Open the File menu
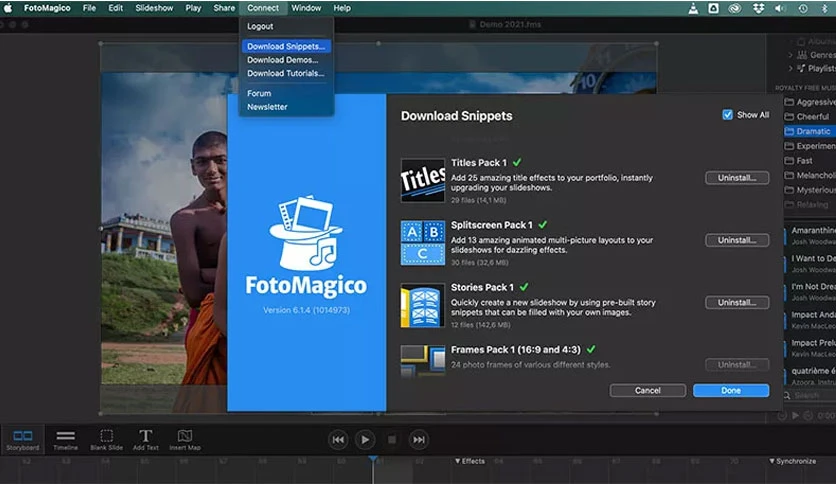Image resolution: width=836 pixels, height=484 pixels. (90, 8)
